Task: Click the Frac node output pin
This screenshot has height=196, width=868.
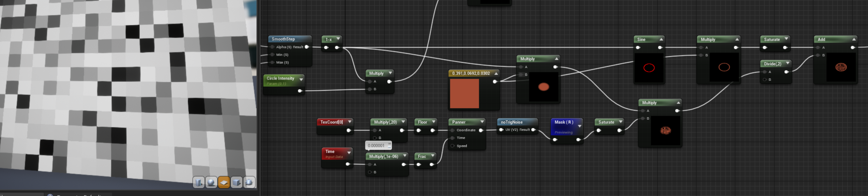Action: point(432,165)
